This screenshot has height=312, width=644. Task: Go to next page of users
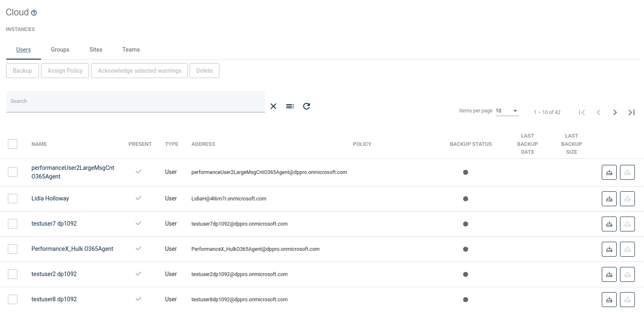point(615,112)
